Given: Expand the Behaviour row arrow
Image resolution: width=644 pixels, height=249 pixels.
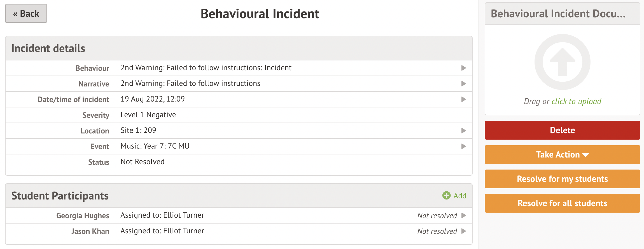Looking at the screenshot, I should (464, 68).
